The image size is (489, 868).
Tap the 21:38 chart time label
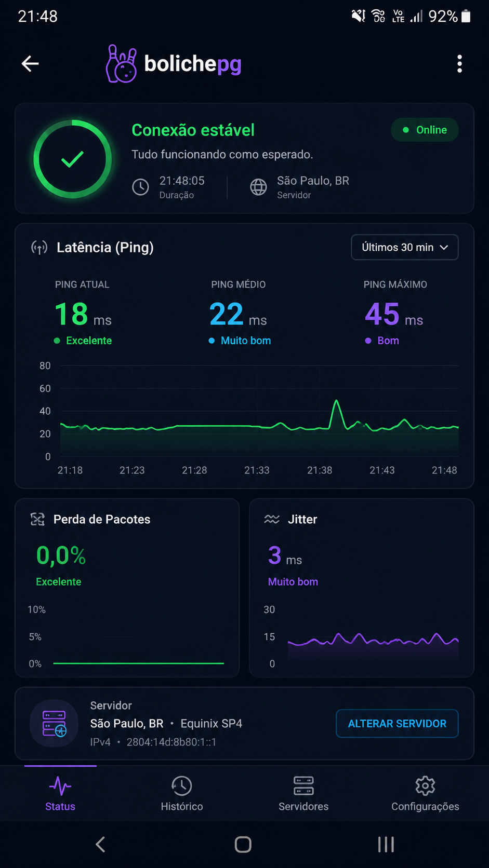click(320, 470)
